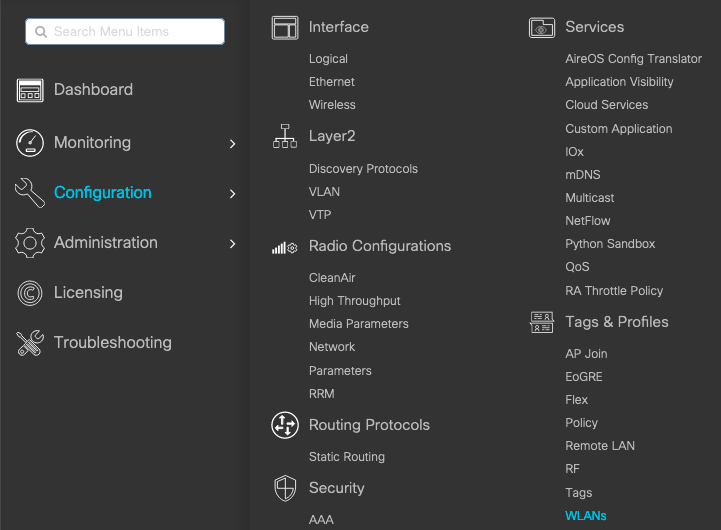Click the Licensing icon
Screen dimensions: 721x530
[x=30, y=293]
